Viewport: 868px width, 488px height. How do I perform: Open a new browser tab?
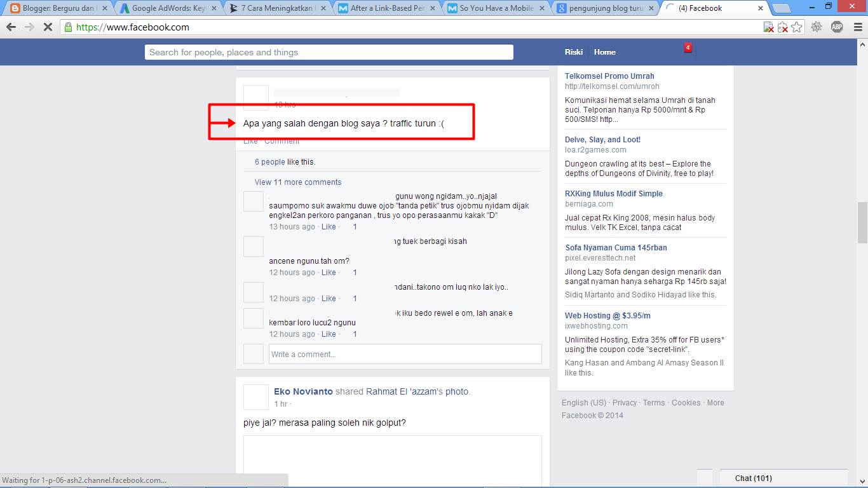pos(782,8)
